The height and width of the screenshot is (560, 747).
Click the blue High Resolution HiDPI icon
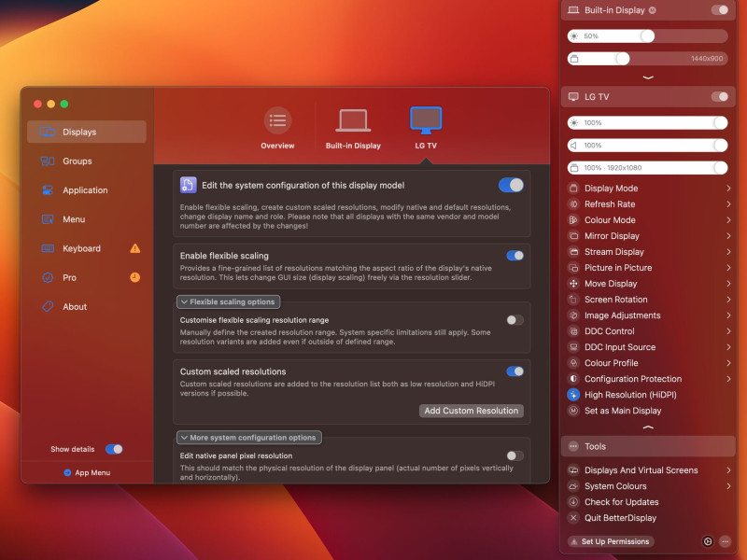[573, 395]
